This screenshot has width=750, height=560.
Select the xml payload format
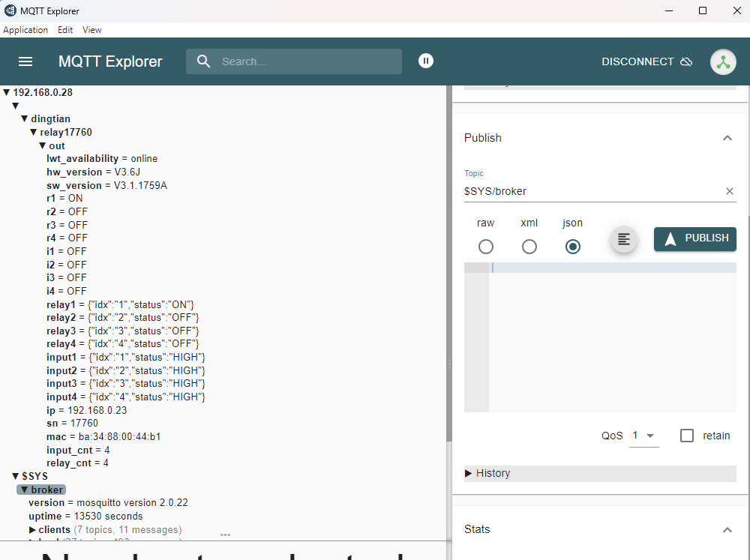(529, 247)
